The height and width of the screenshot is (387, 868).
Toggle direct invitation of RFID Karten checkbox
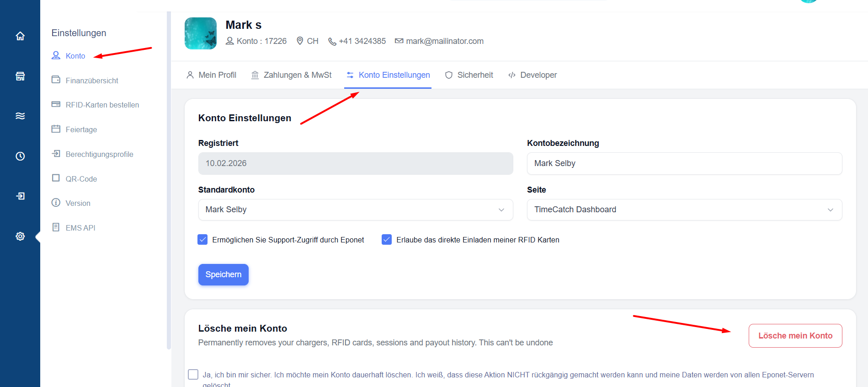(387, 240)
